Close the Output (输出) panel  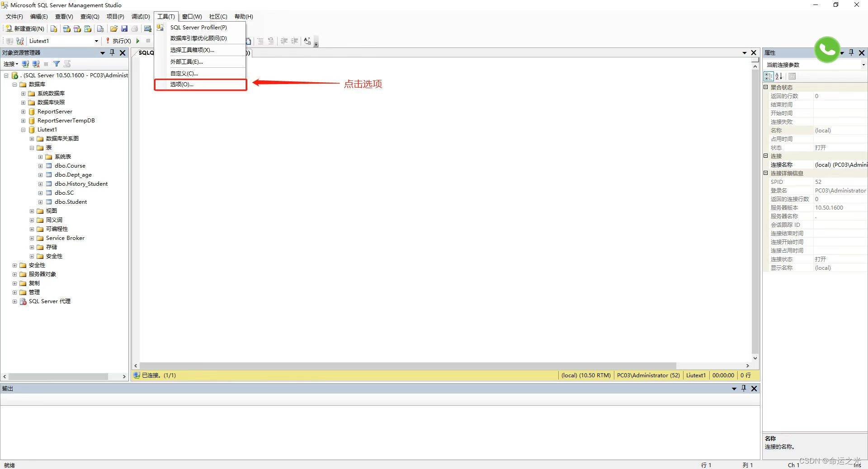pos(754,388)
